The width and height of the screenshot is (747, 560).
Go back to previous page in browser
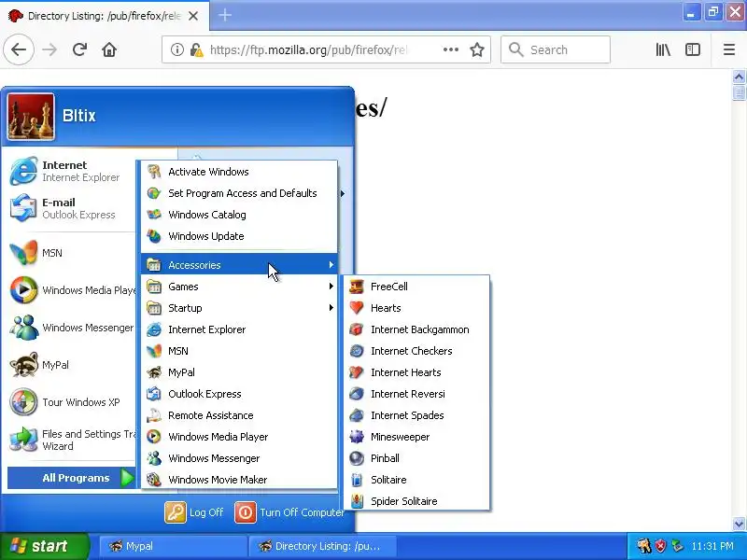tap(19, 49)
